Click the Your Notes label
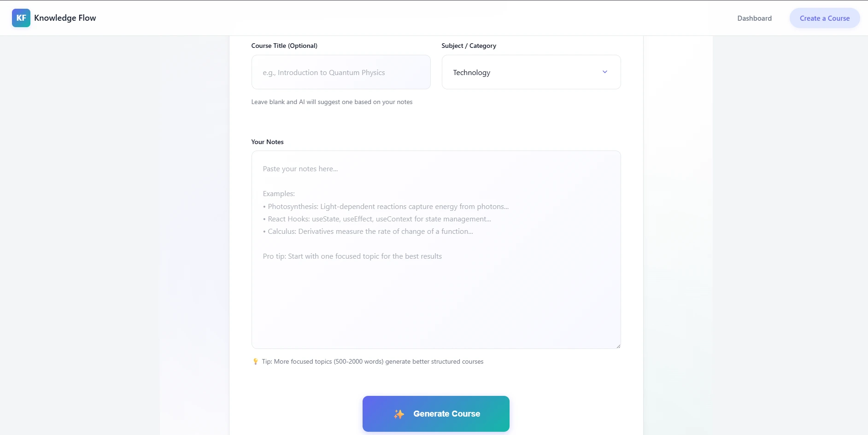 267,142
